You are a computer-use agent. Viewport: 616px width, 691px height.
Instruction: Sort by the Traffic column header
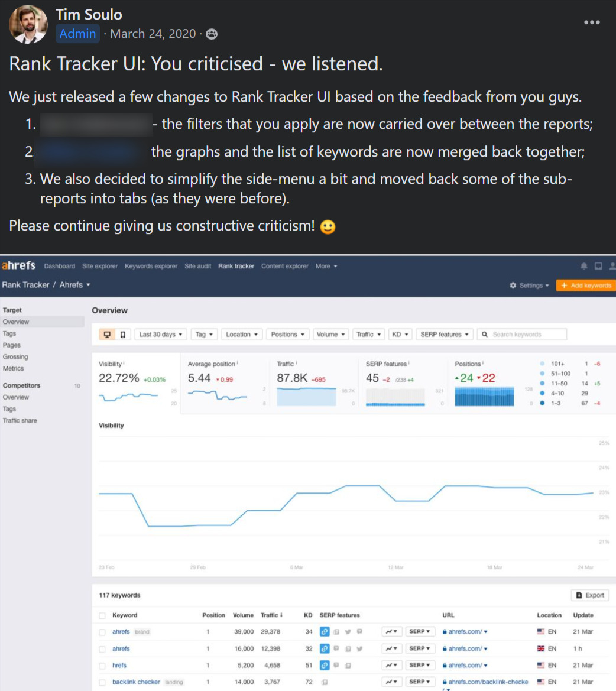(x=269, y=615)
